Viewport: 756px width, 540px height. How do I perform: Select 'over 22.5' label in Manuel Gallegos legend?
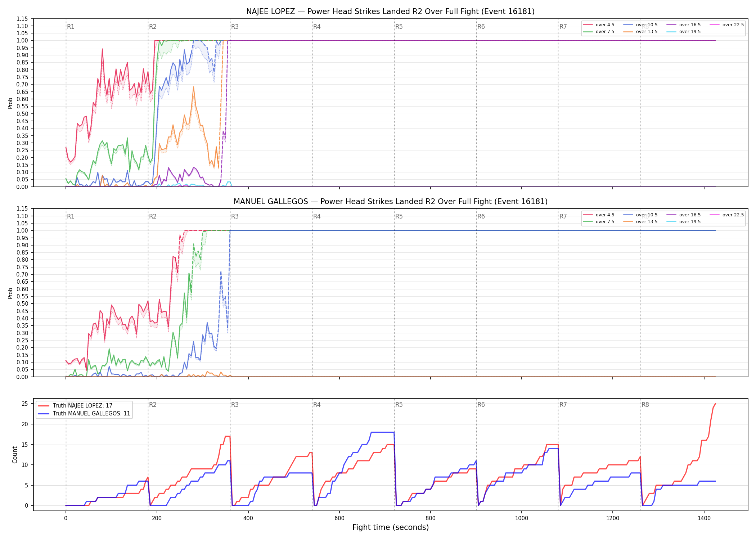(x=733, y=215)
